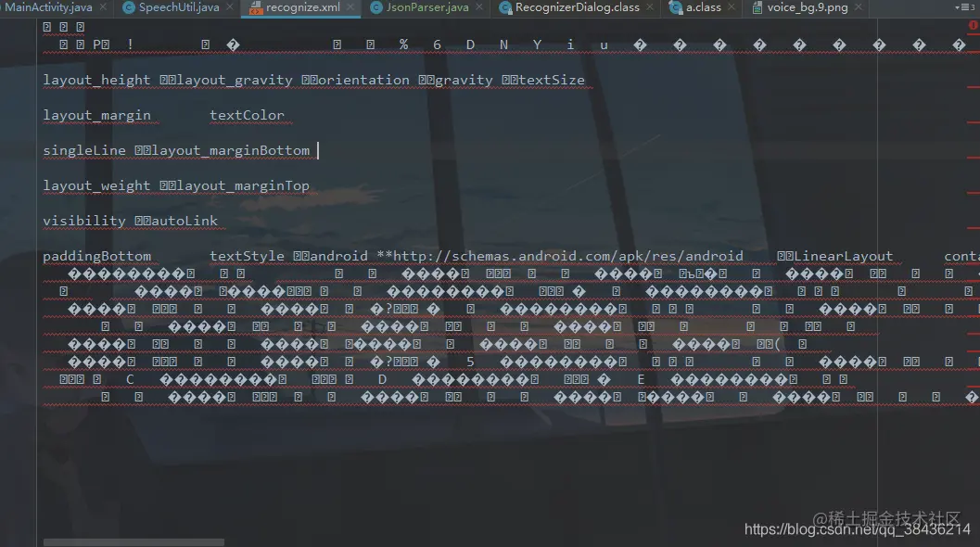Screen dimensions: 980x547
Task: Close the recognize.xml tab
Action: pyautogui.click(x=350, y=6)
